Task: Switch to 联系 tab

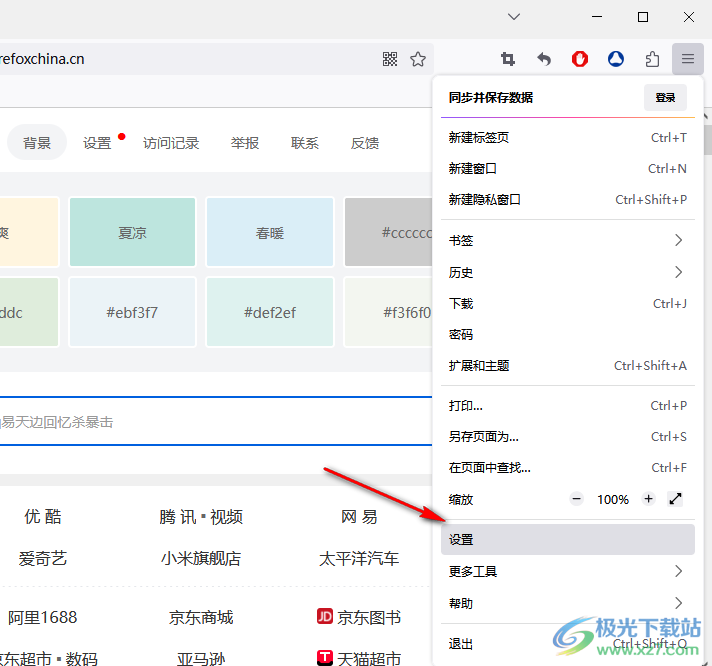Action: [305, 143]
